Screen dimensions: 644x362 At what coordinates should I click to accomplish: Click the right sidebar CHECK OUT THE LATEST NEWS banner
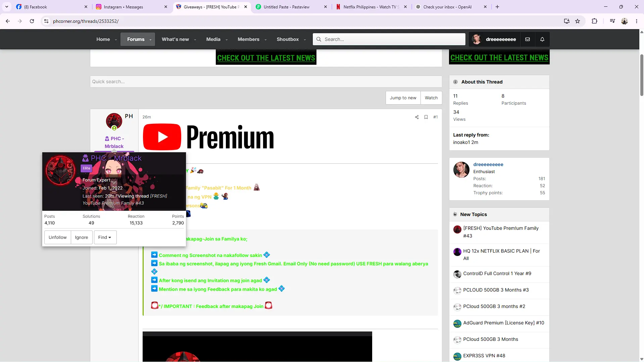coord(499,57)
